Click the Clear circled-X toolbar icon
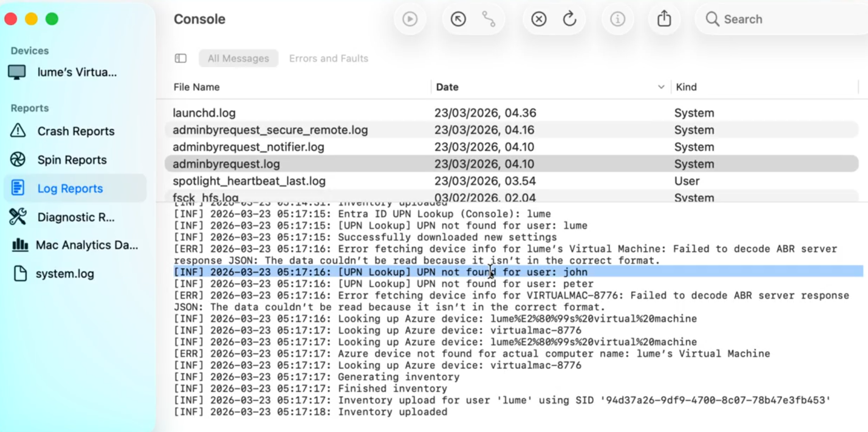 pos(539,19)
